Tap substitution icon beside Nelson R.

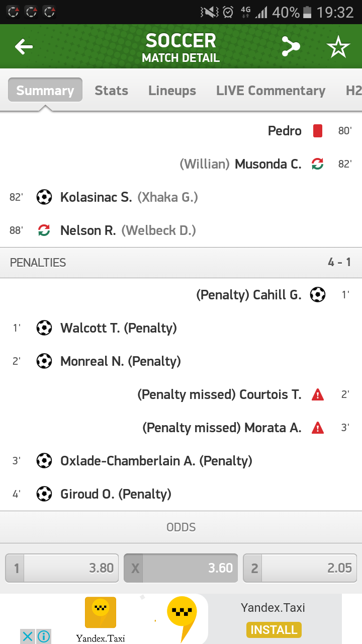(44, 230)
